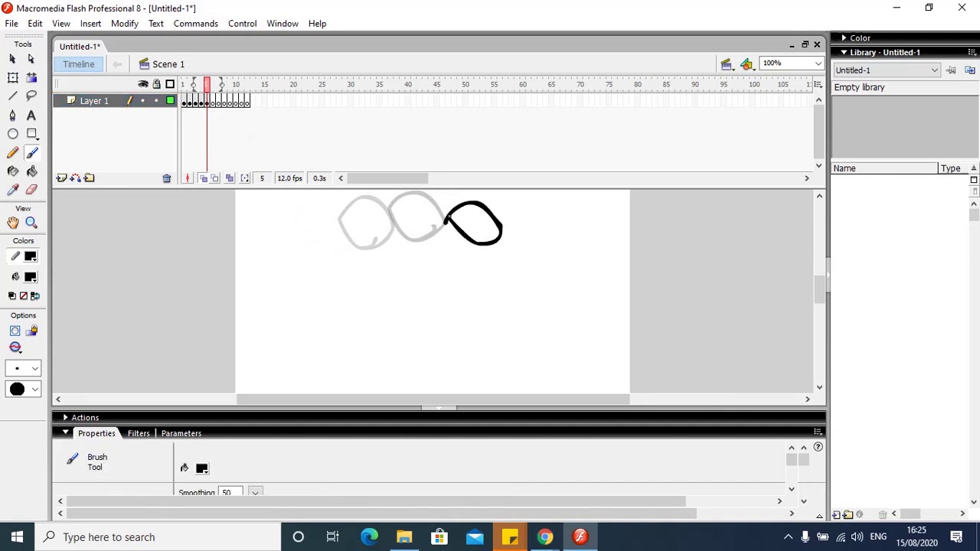Select the Oval tool

[x=12, y=134]
